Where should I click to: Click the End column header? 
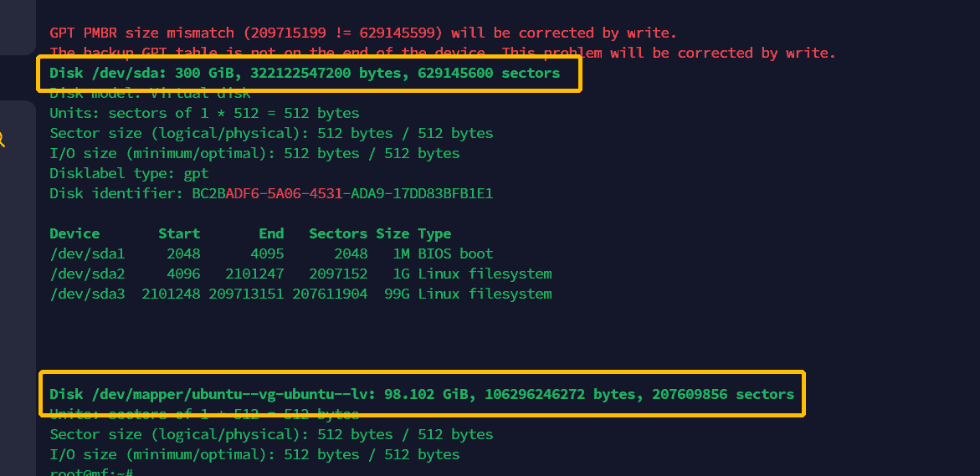click(271, 233)
